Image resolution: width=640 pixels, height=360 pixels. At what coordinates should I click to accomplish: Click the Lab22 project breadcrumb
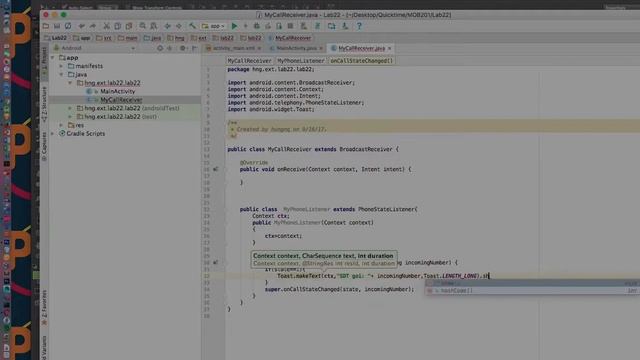55,38
